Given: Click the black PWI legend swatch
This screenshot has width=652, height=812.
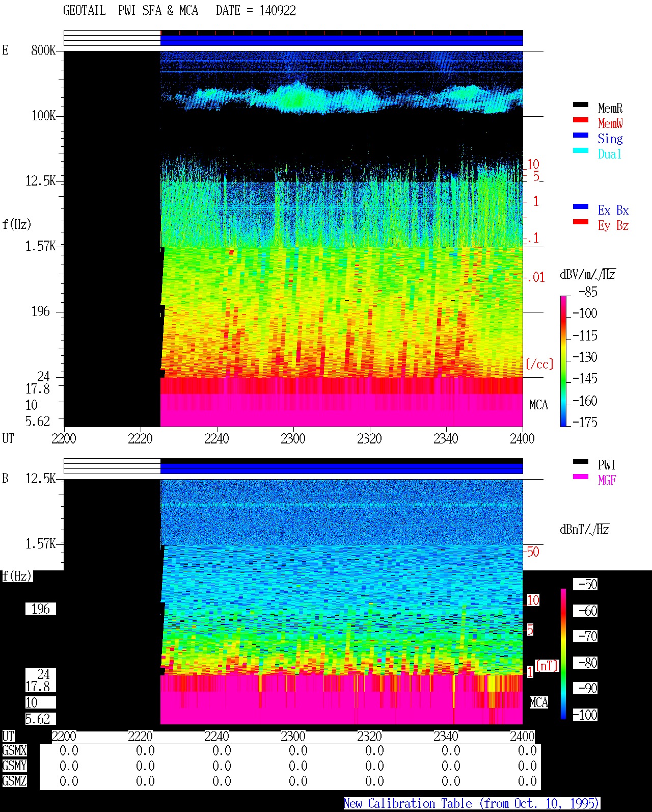Looking at the screenshot, I should (x=581, y=461).
